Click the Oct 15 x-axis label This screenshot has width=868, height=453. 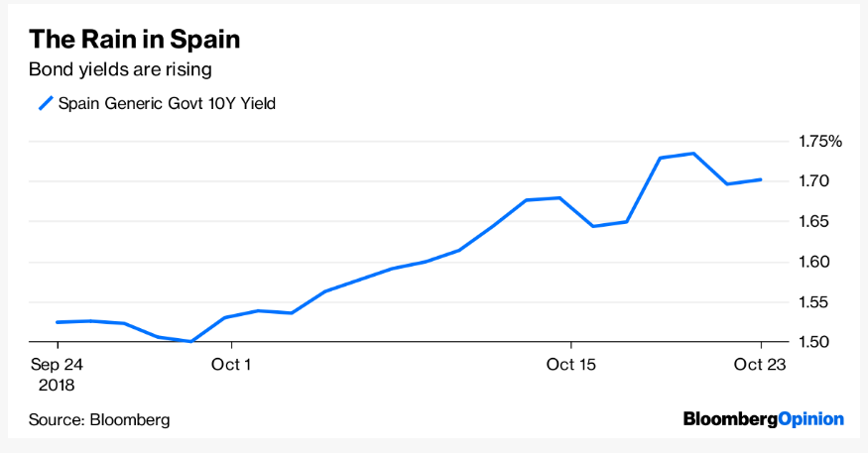pos(570,365)
